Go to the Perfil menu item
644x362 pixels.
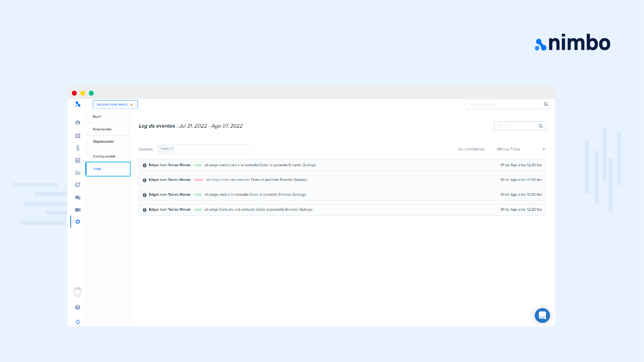click(x=97, y=117)
